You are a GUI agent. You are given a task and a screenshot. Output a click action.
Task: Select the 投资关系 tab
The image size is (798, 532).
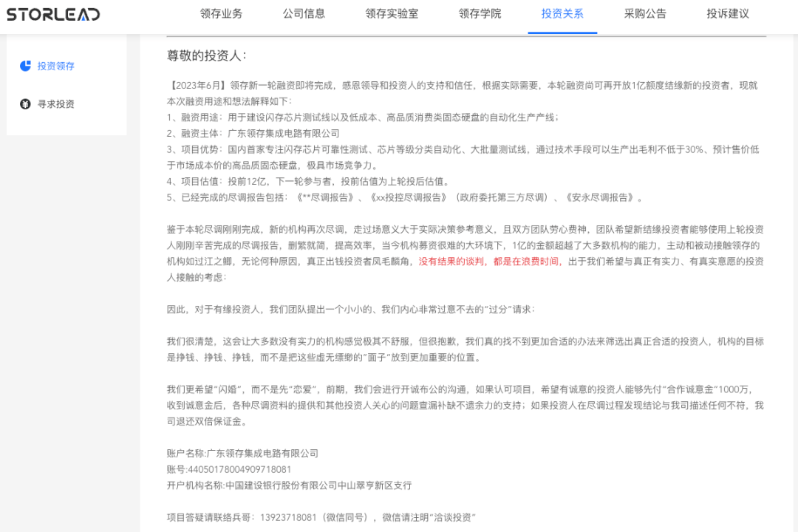coord(562,14)
